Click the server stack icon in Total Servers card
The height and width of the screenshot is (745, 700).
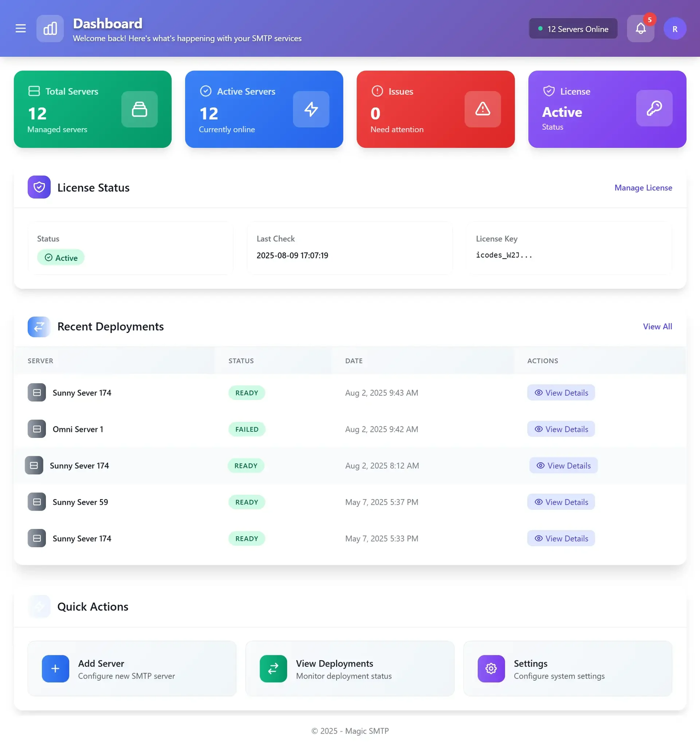pos(139,109)
